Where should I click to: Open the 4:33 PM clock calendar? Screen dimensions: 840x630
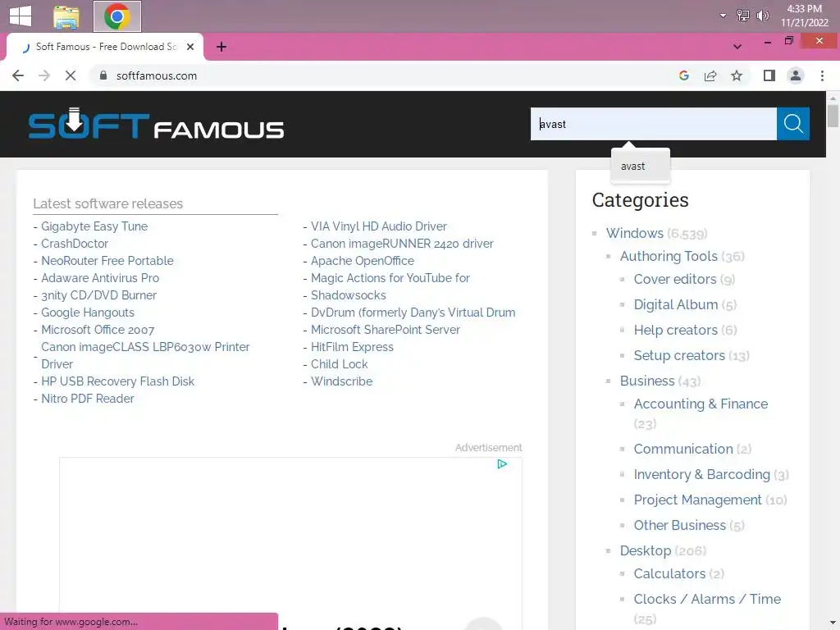(804, 16)
